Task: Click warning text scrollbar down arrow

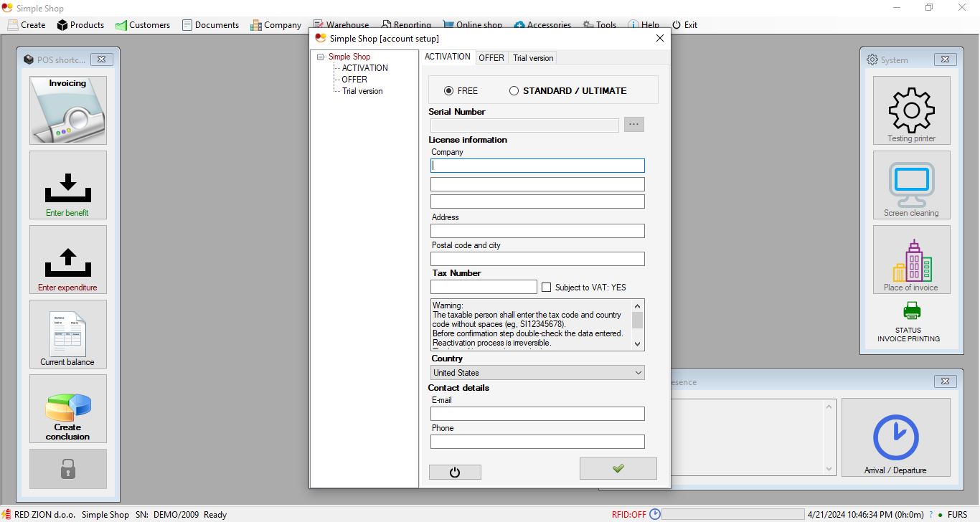Action: click(638, 344)
